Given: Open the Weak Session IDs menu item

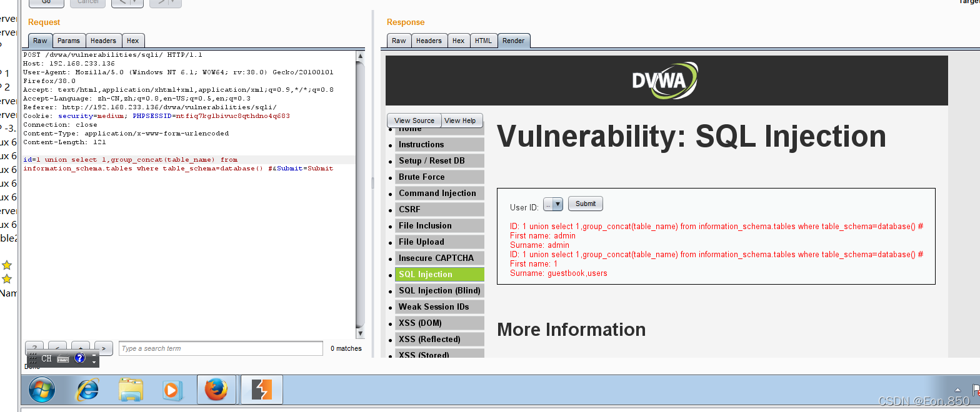Looking at the screenshot, I should point(439,307).
